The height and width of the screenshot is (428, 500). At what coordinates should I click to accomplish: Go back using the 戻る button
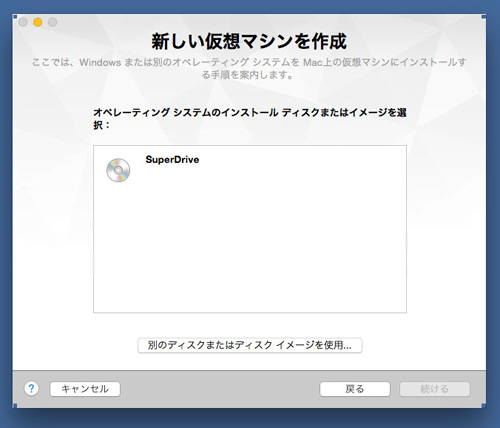355,389
